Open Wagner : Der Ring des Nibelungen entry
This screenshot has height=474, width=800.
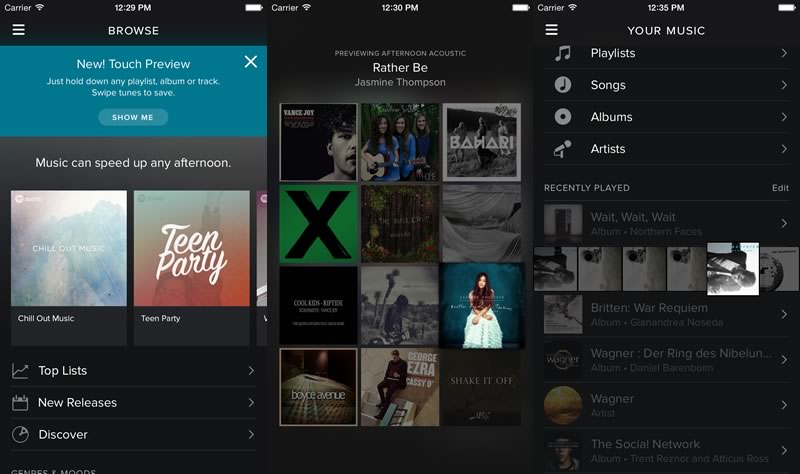(x=667, y=360)
